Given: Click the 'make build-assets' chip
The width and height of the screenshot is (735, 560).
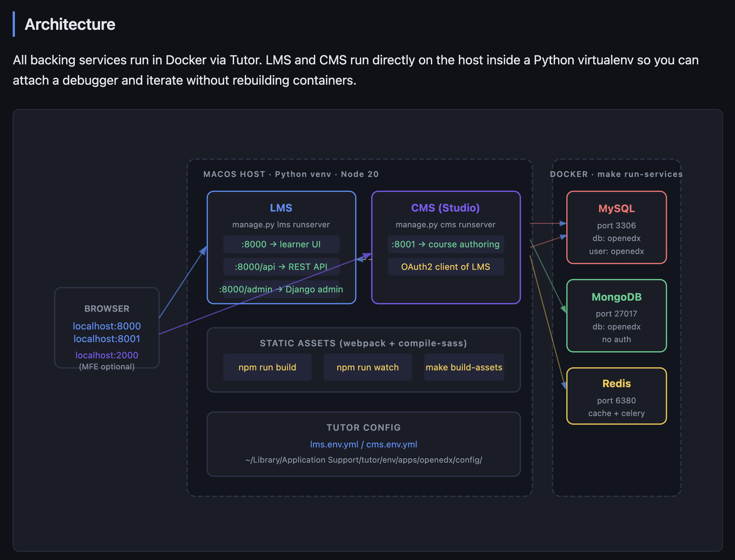Looking at the screenshot, I should (464, 367).
